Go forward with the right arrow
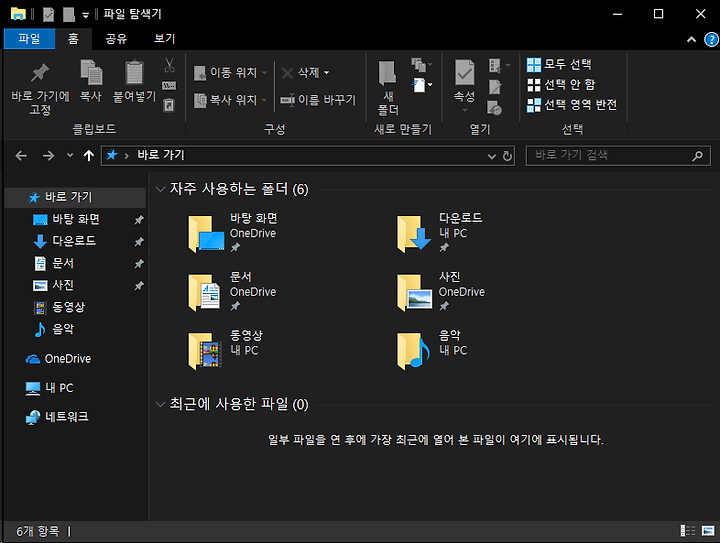Image resolution: width=720 pixels, height=543 pixels. pos(48,156)
